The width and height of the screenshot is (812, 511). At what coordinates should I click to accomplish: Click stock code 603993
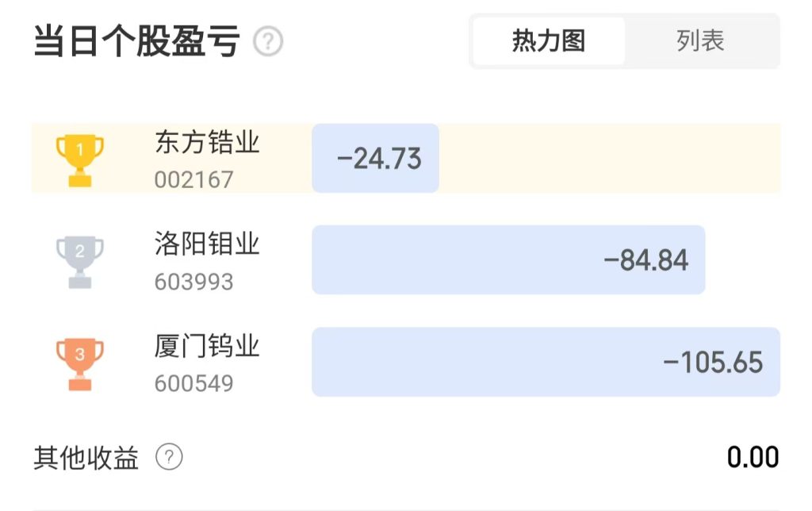tap(194, 282)
